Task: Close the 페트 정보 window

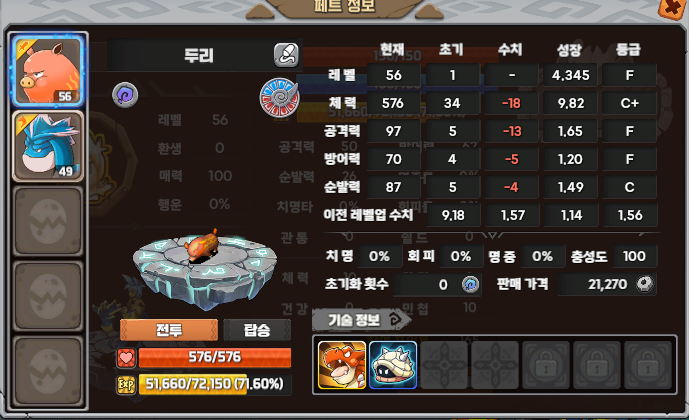Action: click(x=672, y=8)
